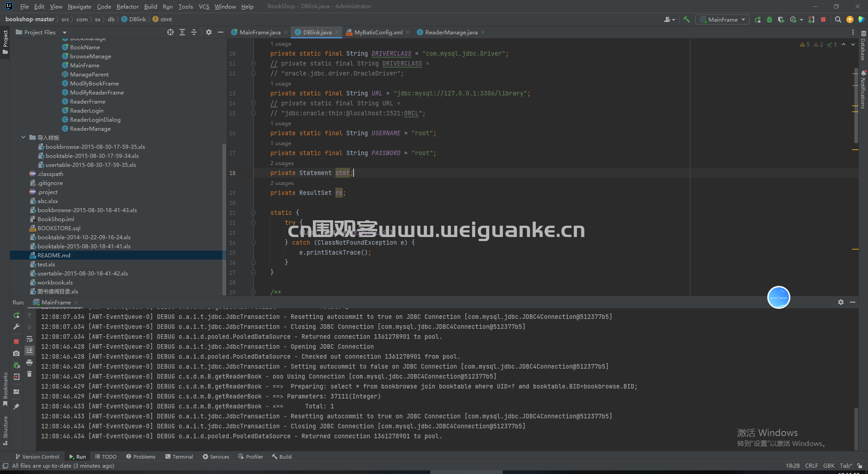Toggle the Structure tool window
This screenshot has height=474, width=868.
click(x=5, y=431)
